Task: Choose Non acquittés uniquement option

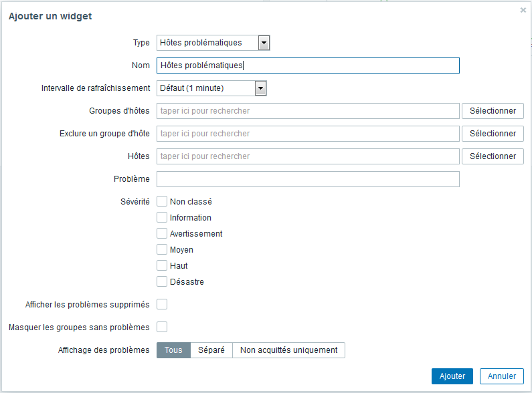Action: point(288,350)
